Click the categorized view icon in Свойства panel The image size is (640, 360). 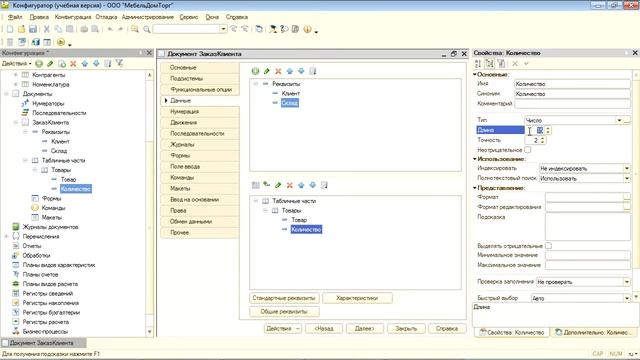point(489,64)
